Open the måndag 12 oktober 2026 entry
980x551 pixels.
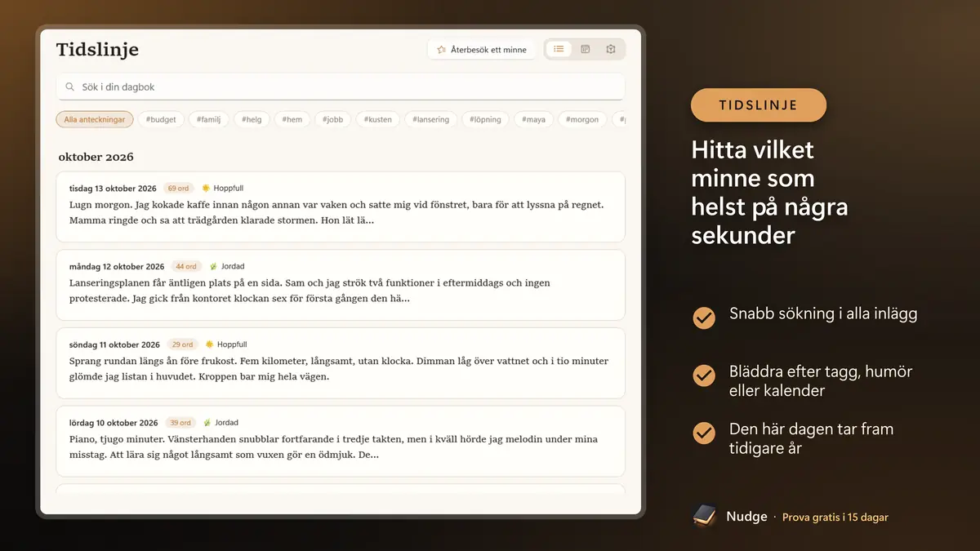[x=341, y=285]
